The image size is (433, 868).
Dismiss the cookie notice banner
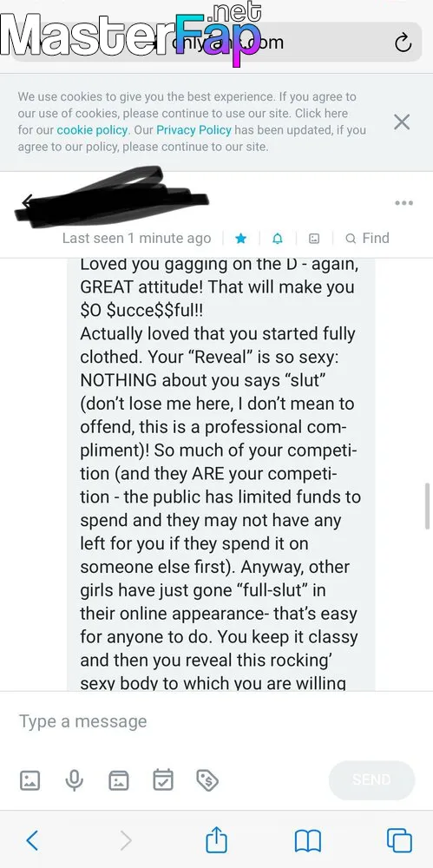[x=402, y=122]
